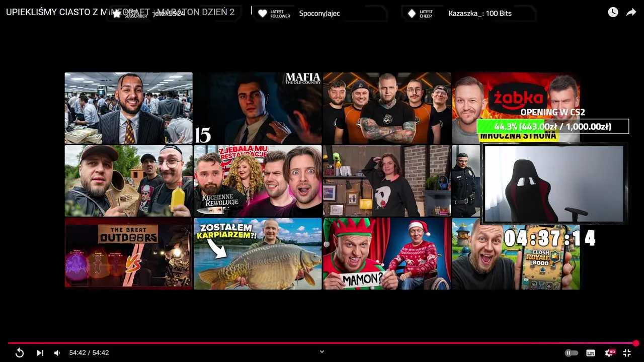Image resolution: width=644 pixels, height=362 pixels.
Task: Open the woman in panda sweatshirt video
Action: (387, 181)
